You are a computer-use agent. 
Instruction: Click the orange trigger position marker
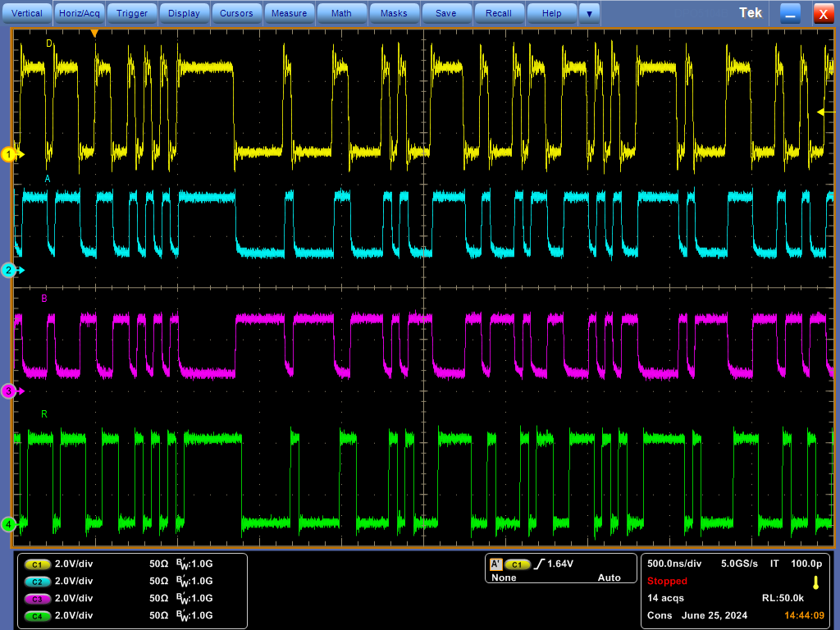click(x=93, y=32)
